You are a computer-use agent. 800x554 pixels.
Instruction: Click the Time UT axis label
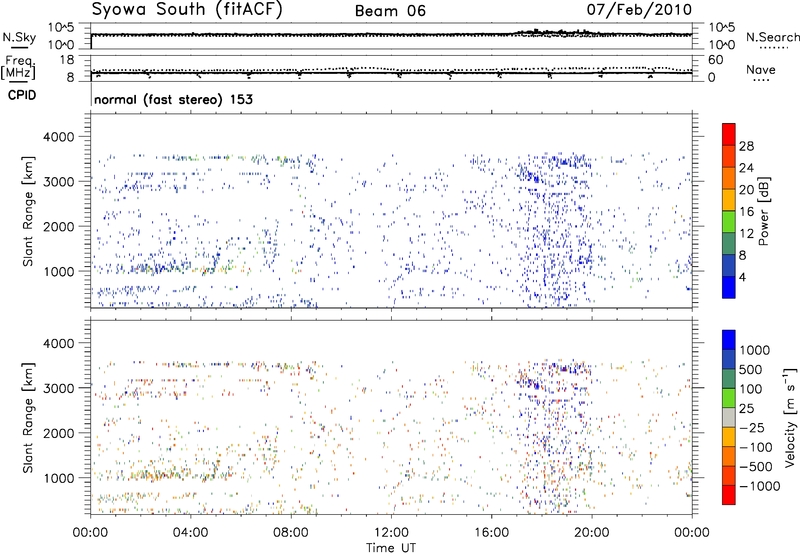coord(391,548)
